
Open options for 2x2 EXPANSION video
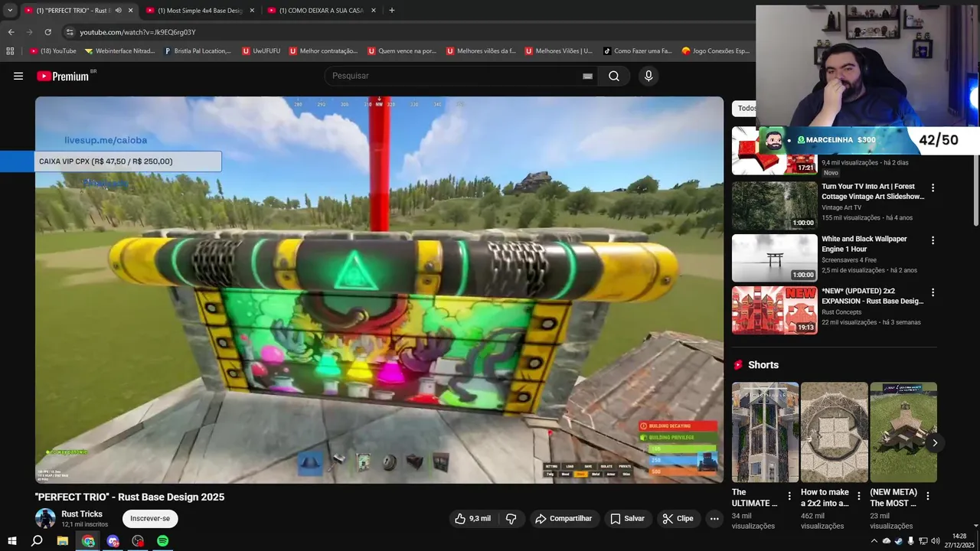[x=933, y=292]
